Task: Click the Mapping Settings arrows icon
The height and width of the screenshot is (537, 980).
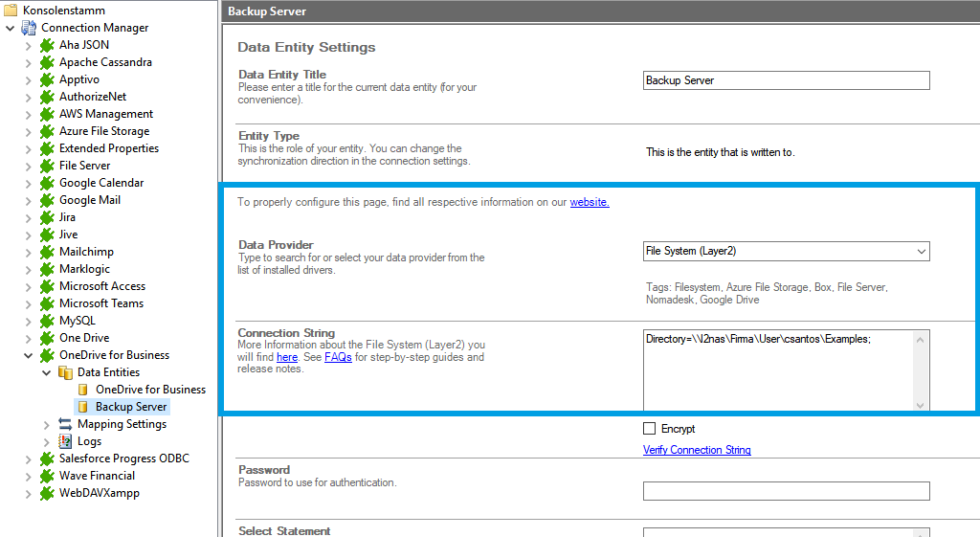Action: point(65,424)
